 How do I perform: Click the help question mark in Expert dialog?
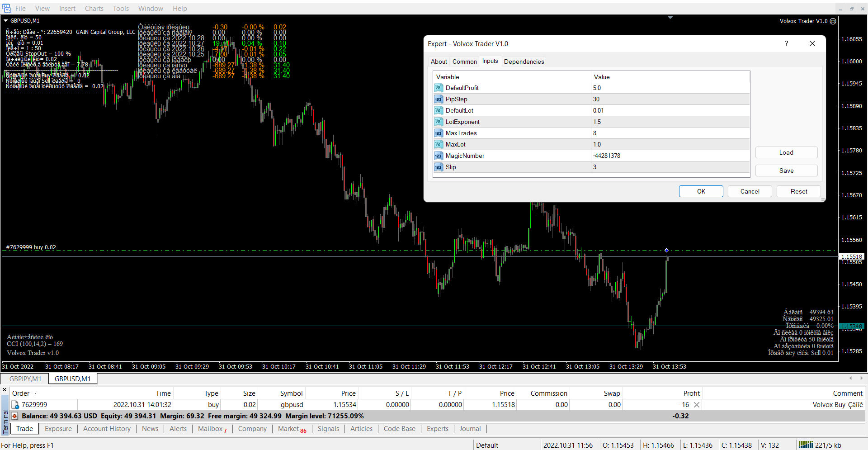pyautogui.click(x=786, y=43)
